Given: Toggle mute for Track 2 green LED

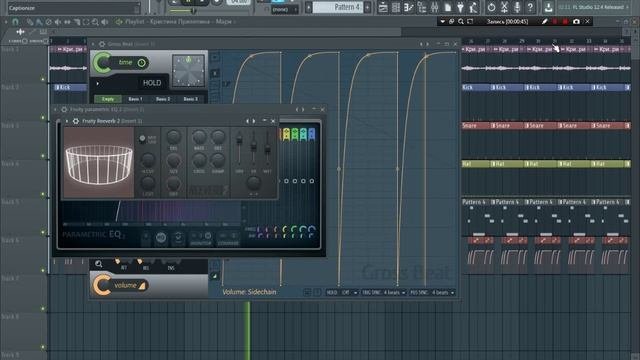Looking at the screenshot, I should click(x=43, y=118).
